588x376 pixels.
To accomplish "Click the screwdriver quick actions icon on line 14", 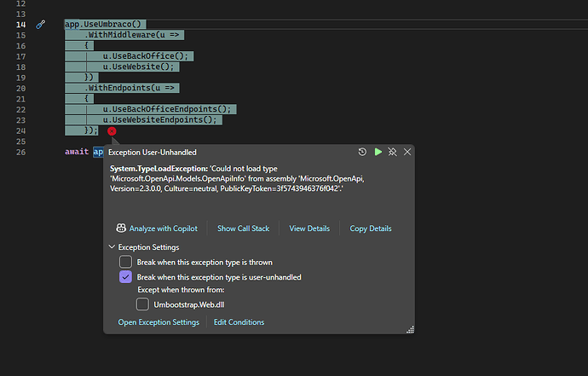I will (40, 25).
